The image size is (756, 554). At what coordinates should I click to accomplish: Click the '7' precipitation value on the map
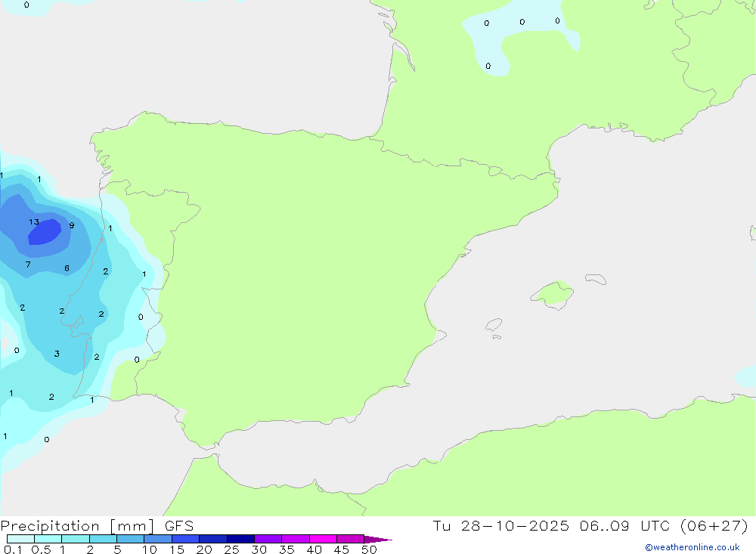pos(28,265)
